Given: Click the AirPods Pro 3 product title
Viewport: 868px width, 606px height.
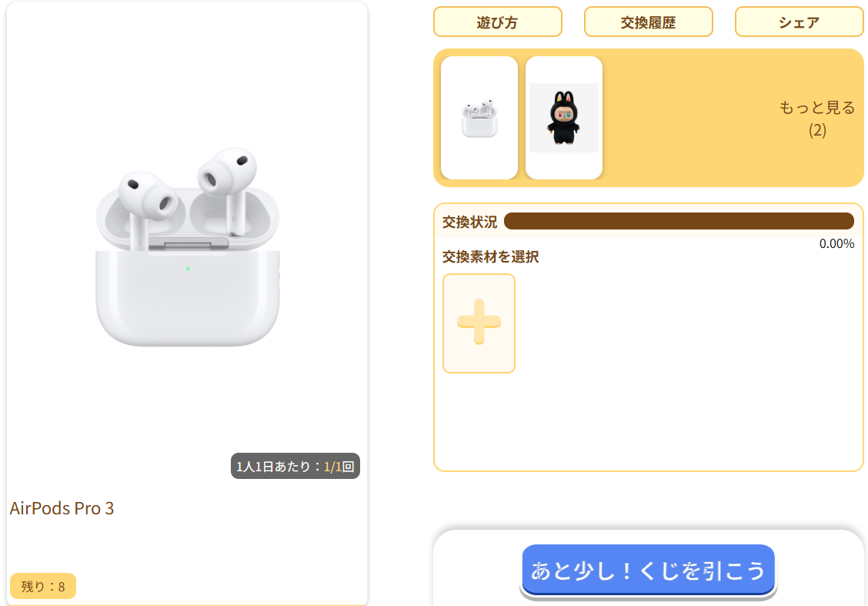Looking at the screenshot, I should 62,508.
